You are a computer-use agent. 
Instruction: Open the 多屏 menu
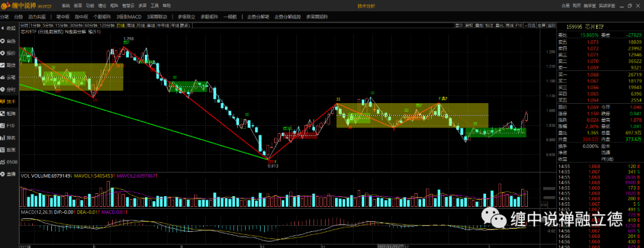[x=143, y=6]
